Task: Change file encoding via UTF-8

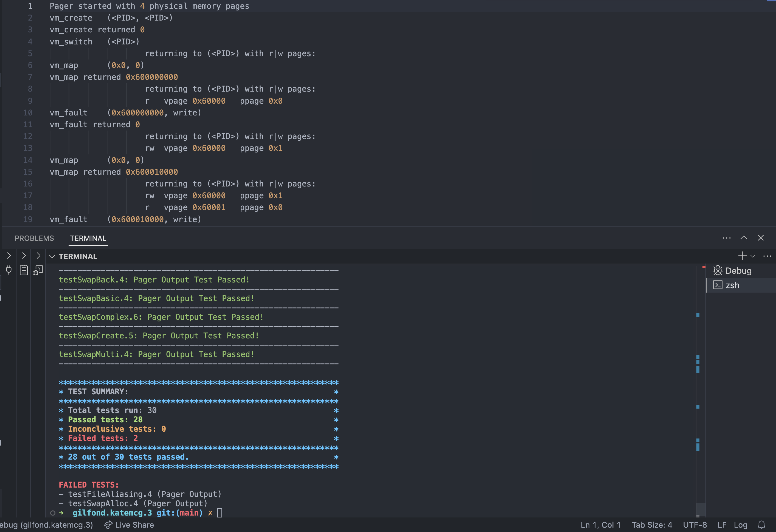Action: point(695,525)
